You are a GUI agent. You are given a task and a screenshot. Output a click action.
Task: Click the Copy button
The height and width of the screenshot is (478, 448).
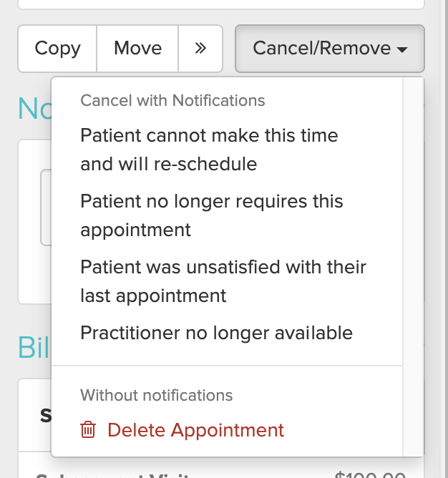(x=57, y=49)
